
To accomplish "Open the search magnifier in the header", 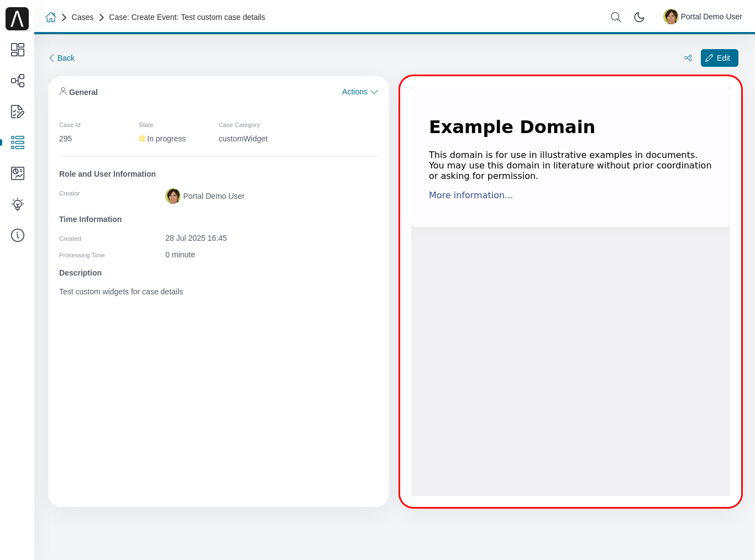I will (x=616, y=17).
